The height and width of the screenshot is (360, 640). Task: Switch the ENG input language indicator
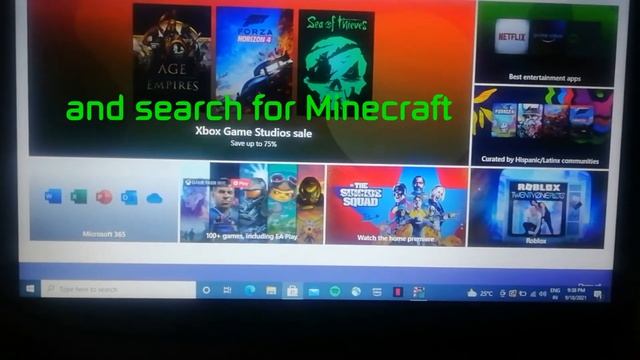(x=555, y=294)
